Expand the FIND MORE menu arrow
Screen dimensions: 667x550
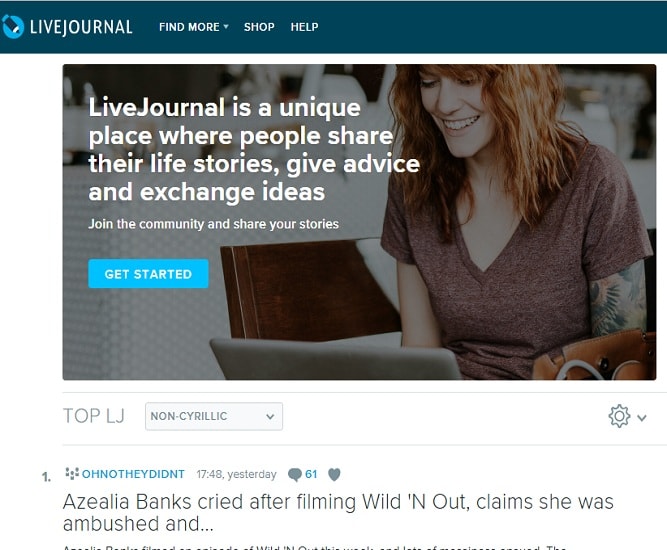226,26
